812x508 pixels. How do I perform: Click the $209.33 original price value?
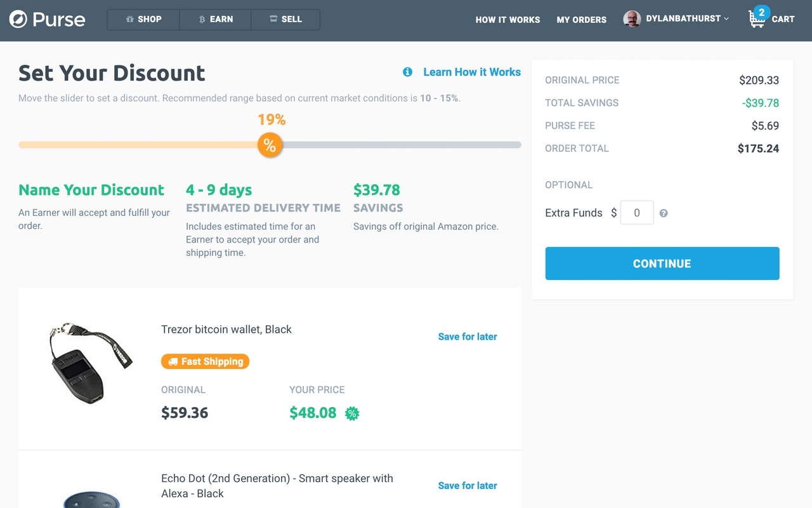pyautogui.click(x=759, y=80)
